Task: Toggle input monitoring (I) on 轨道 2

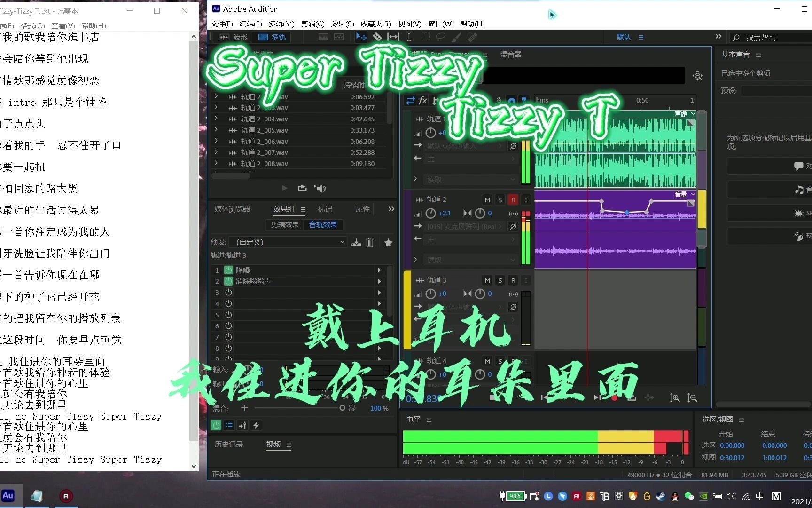Action: pyautogui.click(x=526, y=200)
